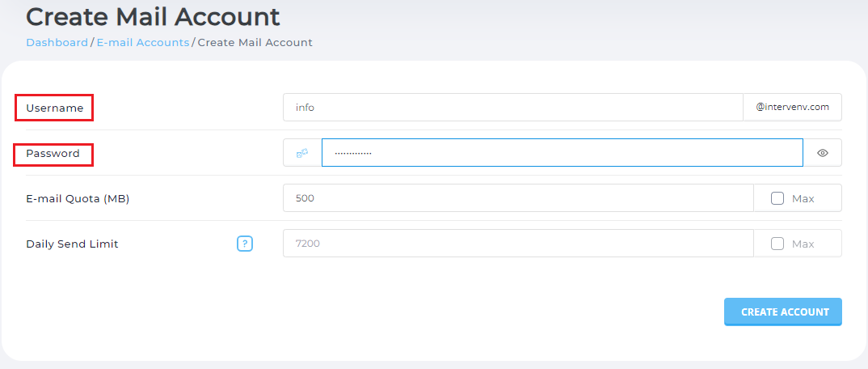Click the Create Mail Account page heading
This screenshot has width=868, height=369.
[154, 16]
